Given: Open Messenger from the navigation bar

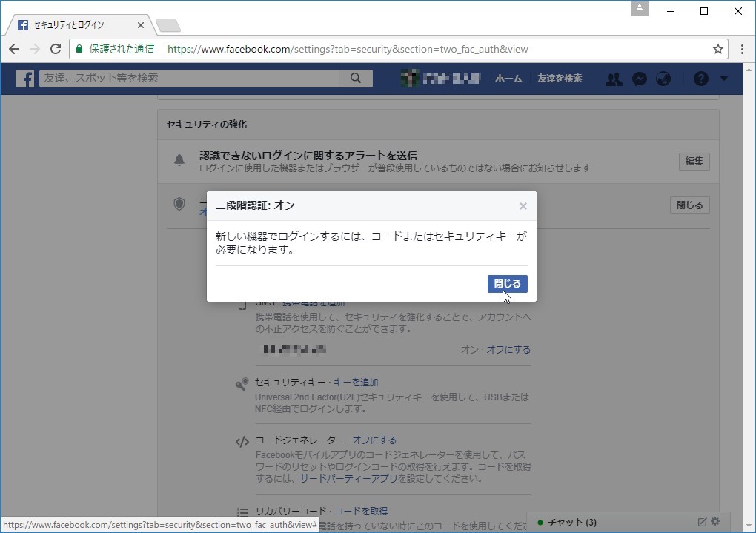Looking at the screenshot, I should [x=639, y=78].
